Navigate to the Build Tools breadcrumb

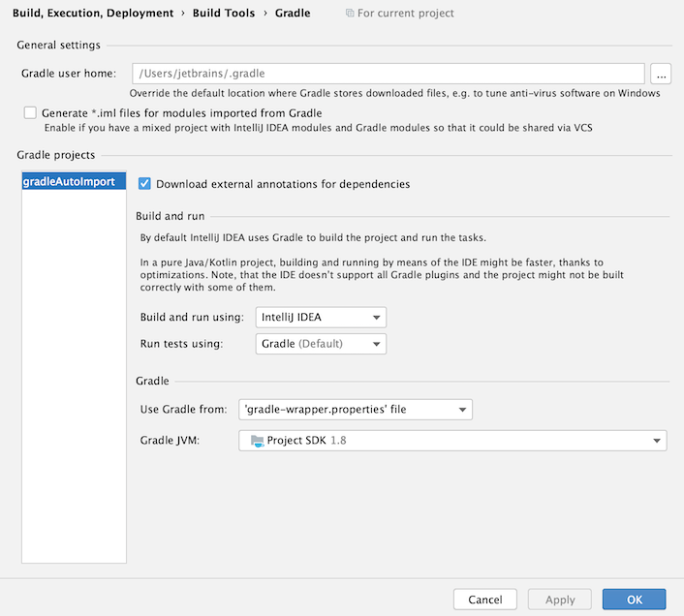coord(222,14)
